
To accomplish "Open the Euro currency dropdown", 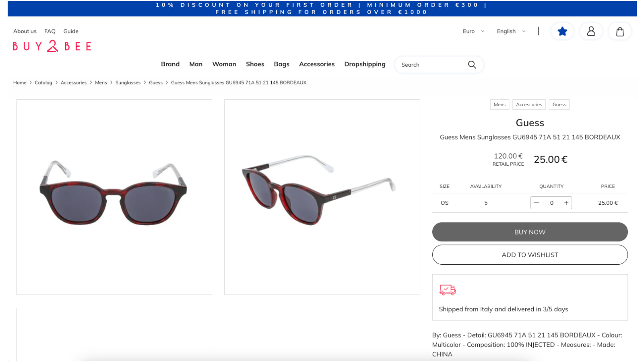I will coord(473,31).
